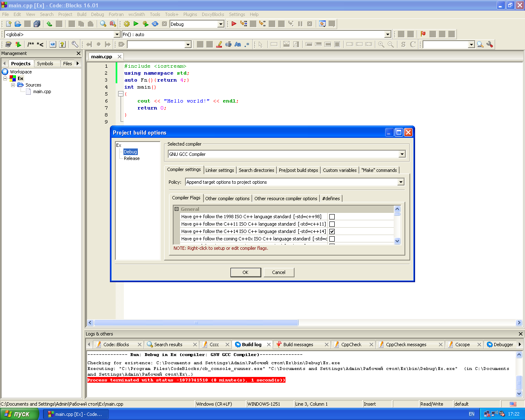Screen dimensions: 525x420
Task: Click the Highlight pencil icon
Action: point(219,44)
